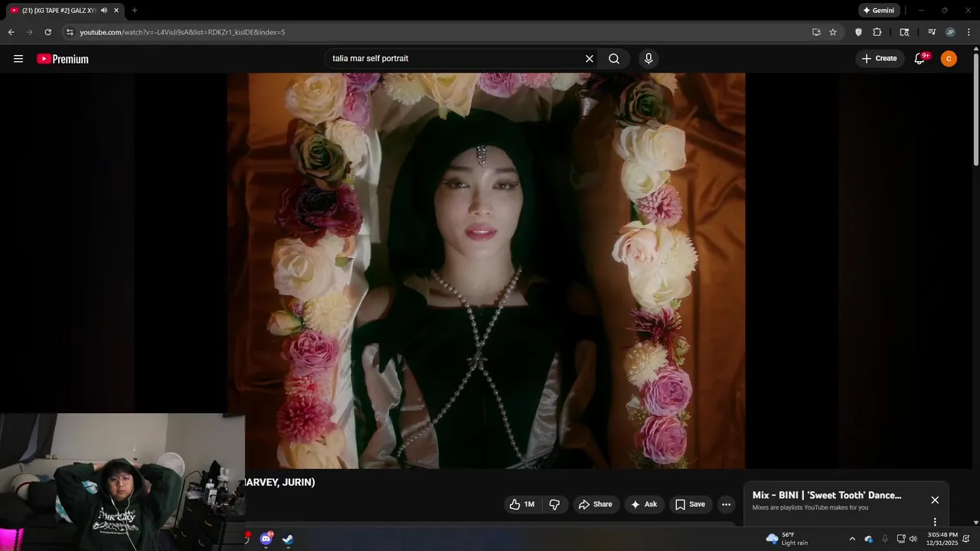Open the Extensions puzzle icon
Viewport: 980px width, 551px height.
[877, 32]
